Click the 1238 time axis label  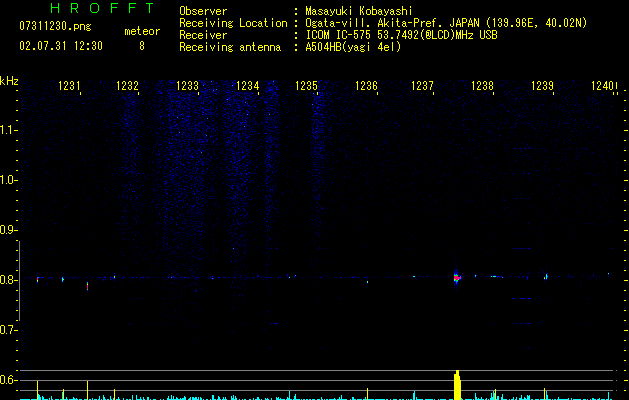point(482,86)
